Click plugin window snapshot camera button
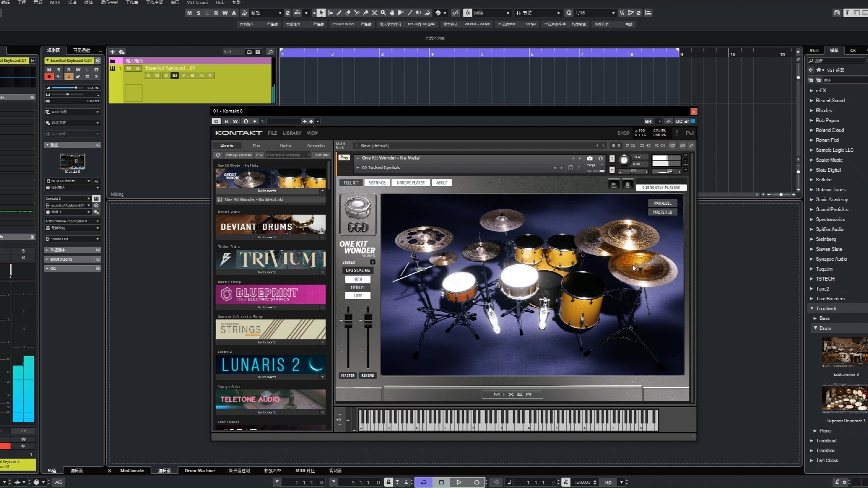This screenshot has height=488, width=868. (648, 121)
